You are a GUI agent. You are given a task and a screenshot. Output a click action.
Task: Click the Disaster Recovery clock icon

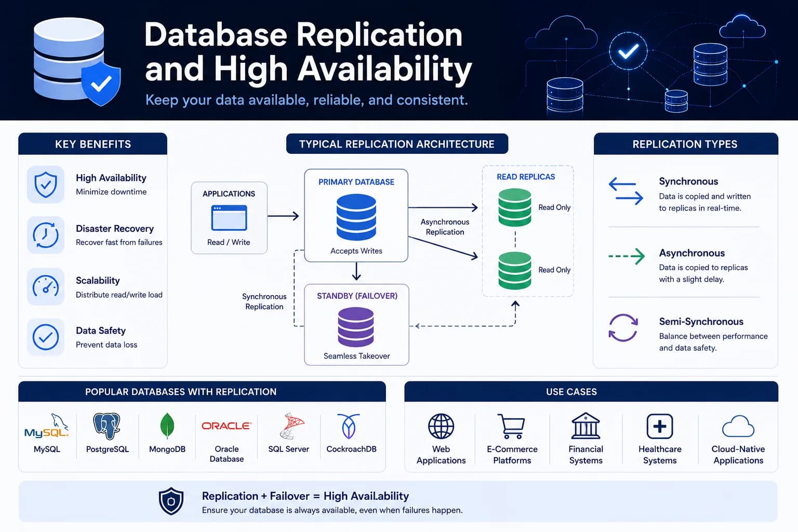pyautogui.click(x=46, y=235)
